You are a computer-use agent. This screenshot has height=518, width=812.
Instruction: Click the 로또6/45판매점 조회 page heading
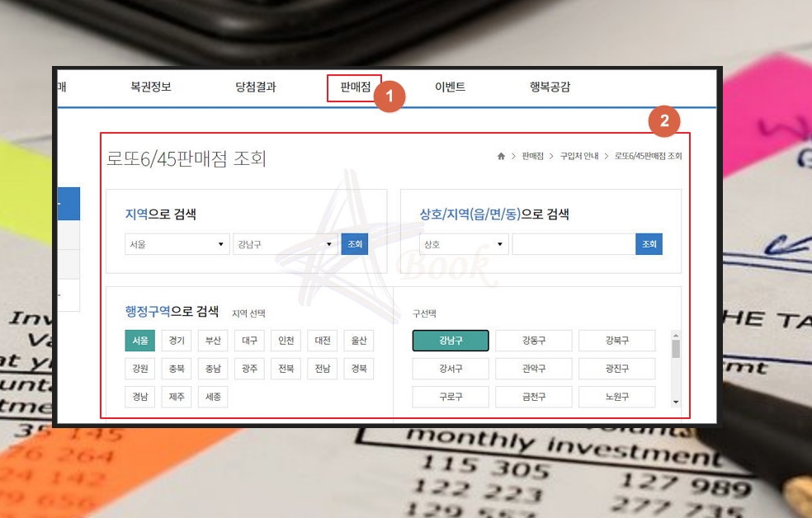pyautogui.click(x=186, y=158)
